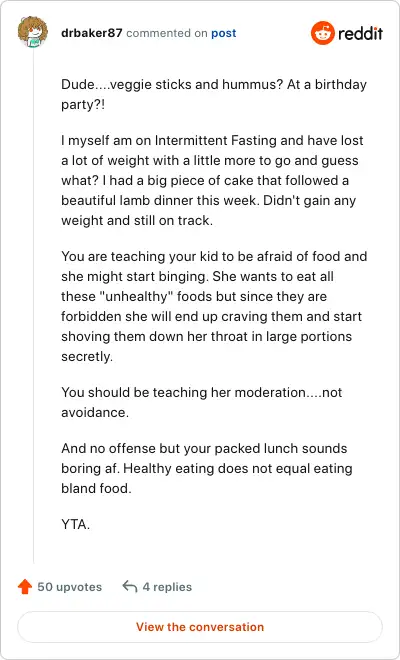Click the reply arrow icon
The image size is (400, 660).
[x=130, y=586]
